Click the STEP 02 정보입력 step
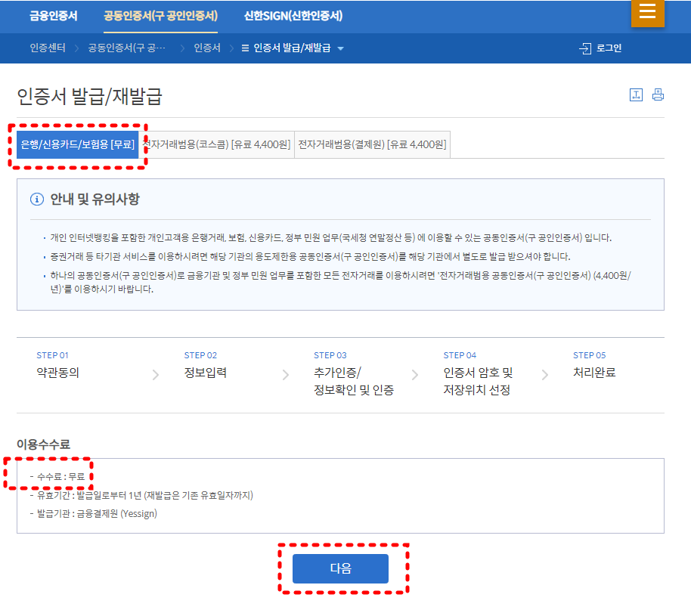This screenshot has width=691, height=616. [x=206, y=366]
